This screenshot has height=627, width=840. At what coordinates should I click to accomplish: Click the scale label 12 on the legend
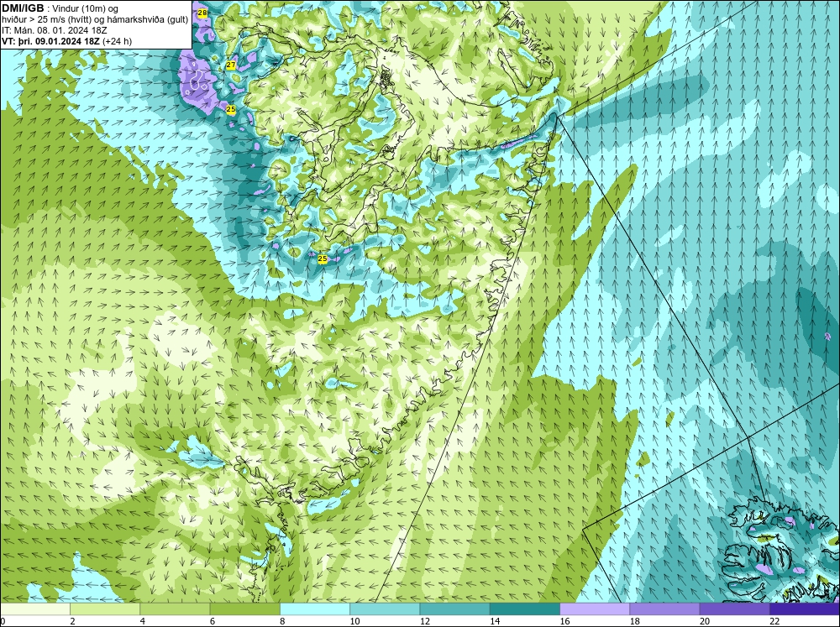coord(425,621)
